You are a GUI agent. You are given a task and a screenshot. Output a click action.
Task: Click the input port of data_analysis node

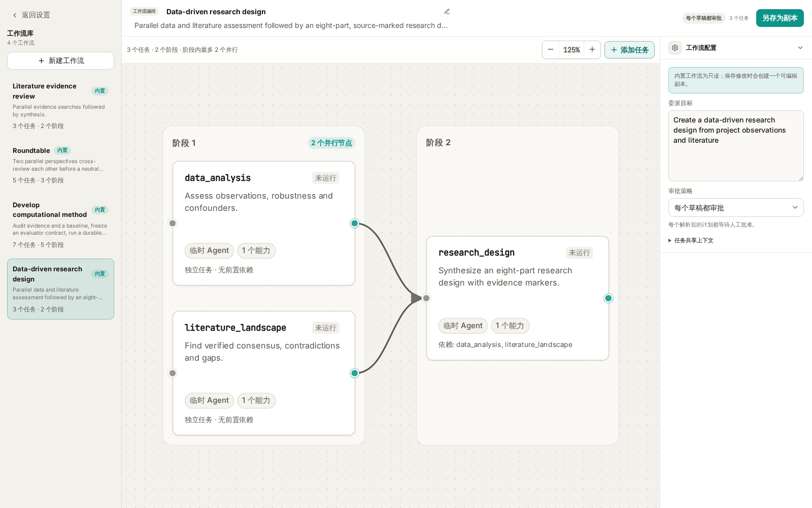(x=173, y=224)
